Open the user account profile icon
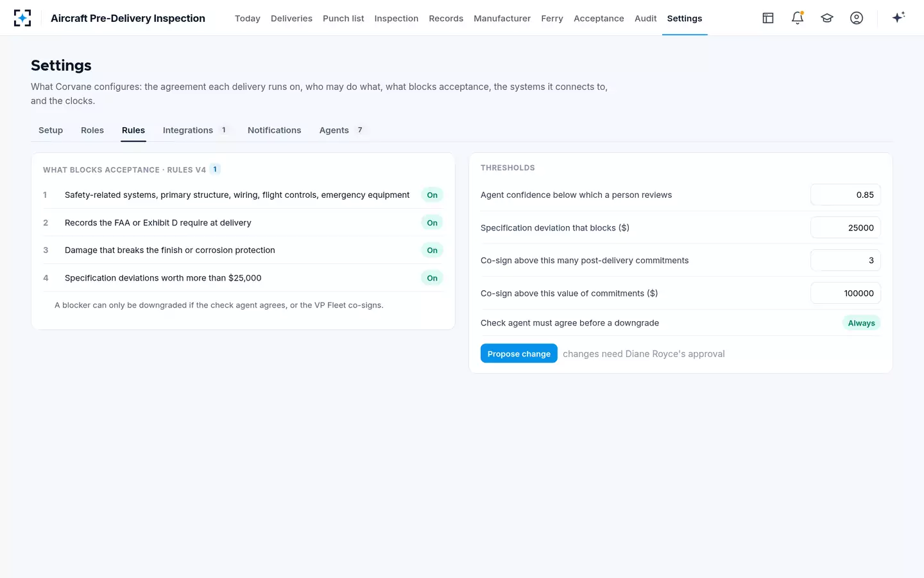Image resolution: width=924 pixels, height=578 pixels. click(x=857, y=18)
